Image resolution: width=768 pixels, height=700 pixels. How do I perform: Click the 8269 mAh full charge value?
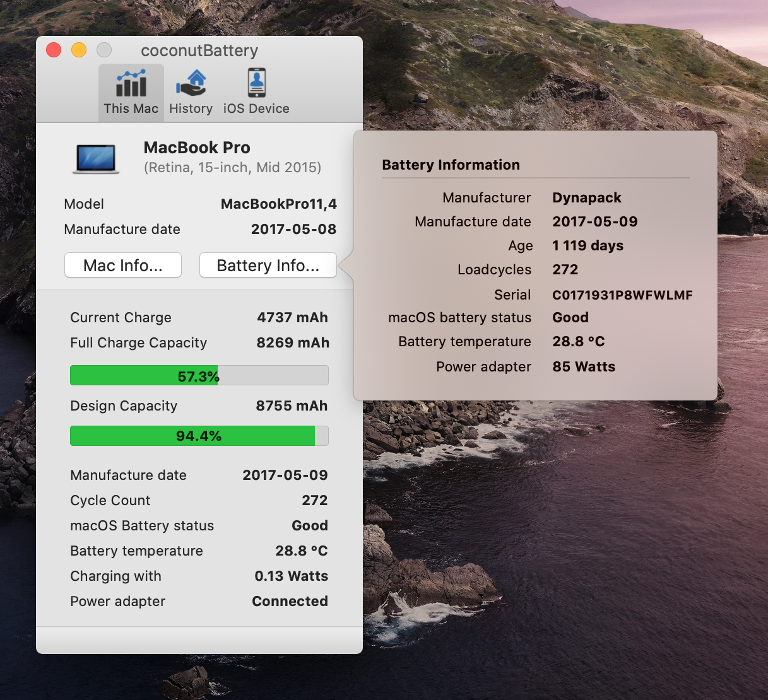click(x=293, y=342)
